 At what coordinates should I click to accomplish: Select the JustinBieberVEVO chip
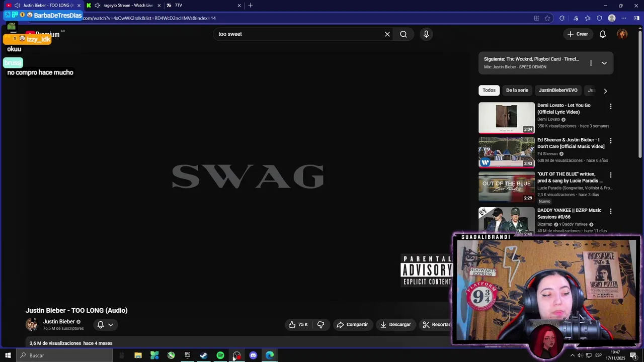[558, 90]
